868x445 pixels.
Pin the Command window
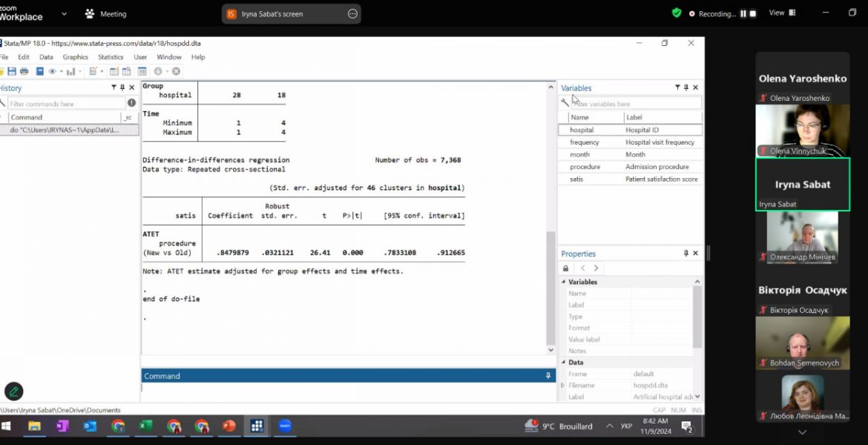[548, 375]
